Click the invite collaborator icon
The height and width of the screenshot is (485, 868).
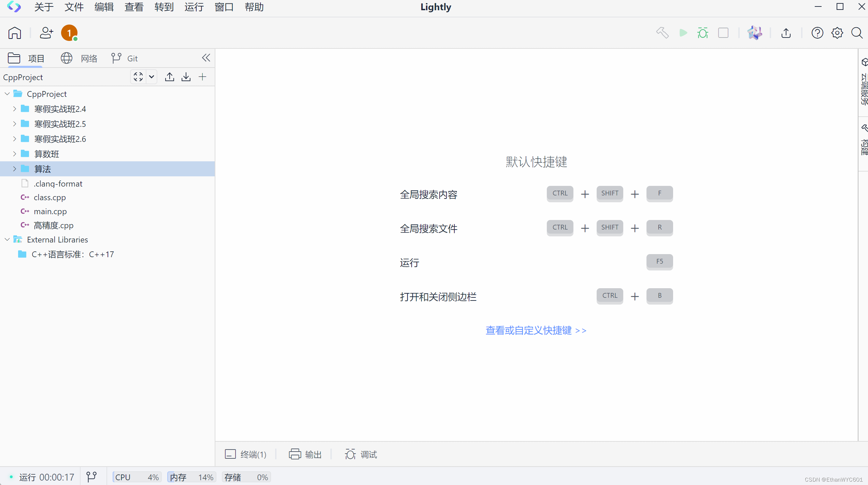click(x=46, y=33)
